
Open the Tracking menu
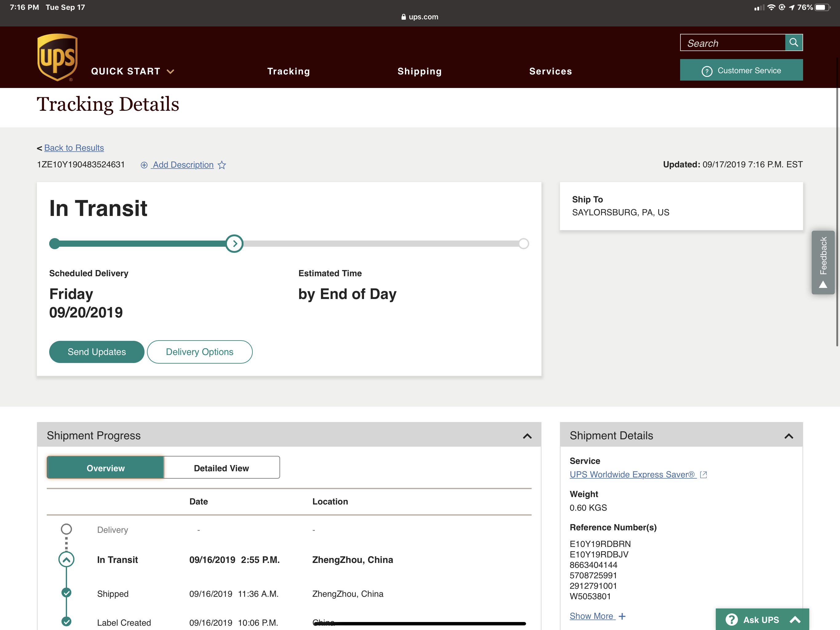[289, 71]
